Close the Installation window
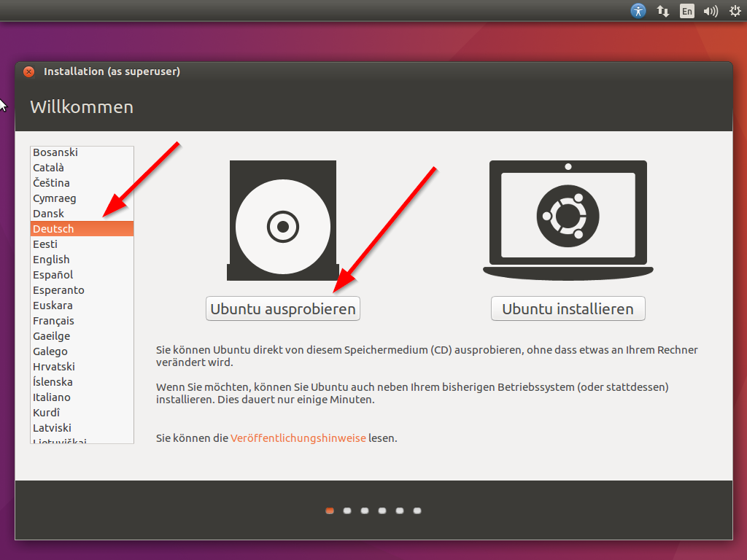 (29, 72)
